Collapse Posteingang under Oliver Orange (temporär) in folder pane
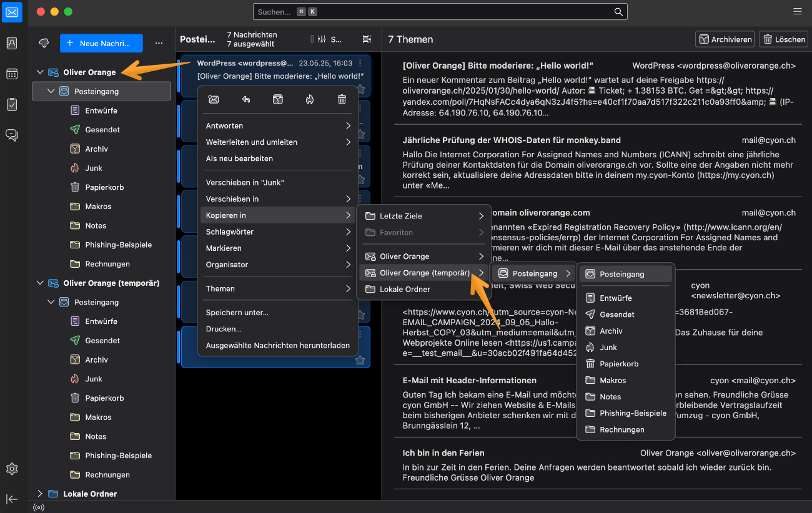 [52, 302]
